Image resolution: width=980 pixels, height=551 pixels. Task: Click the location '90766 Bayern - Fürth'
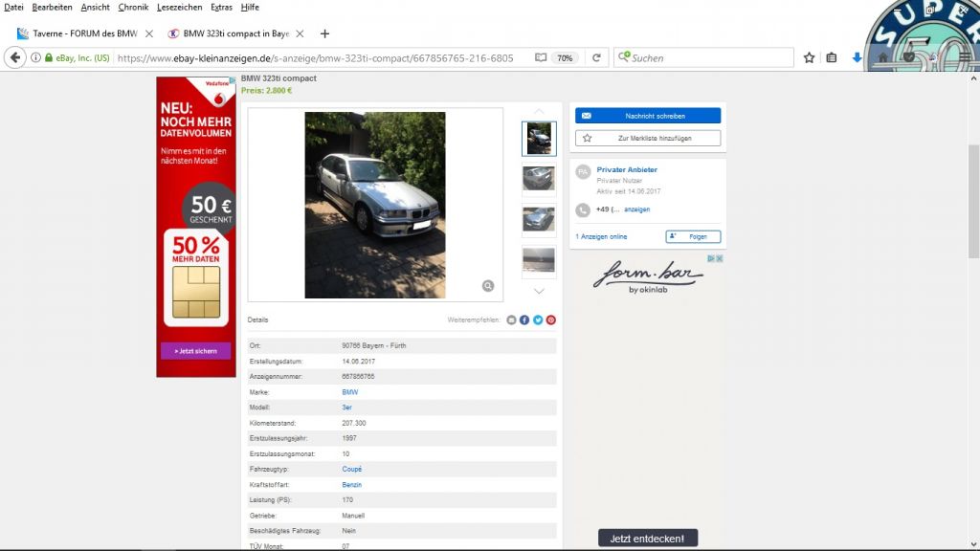[x=374, y=345]
